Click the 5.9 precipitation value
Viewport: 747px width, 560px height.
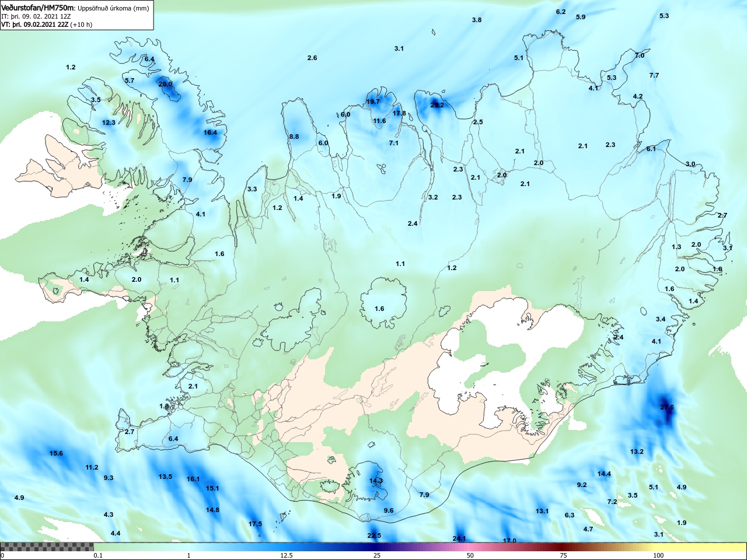click(x=581, y=17)
